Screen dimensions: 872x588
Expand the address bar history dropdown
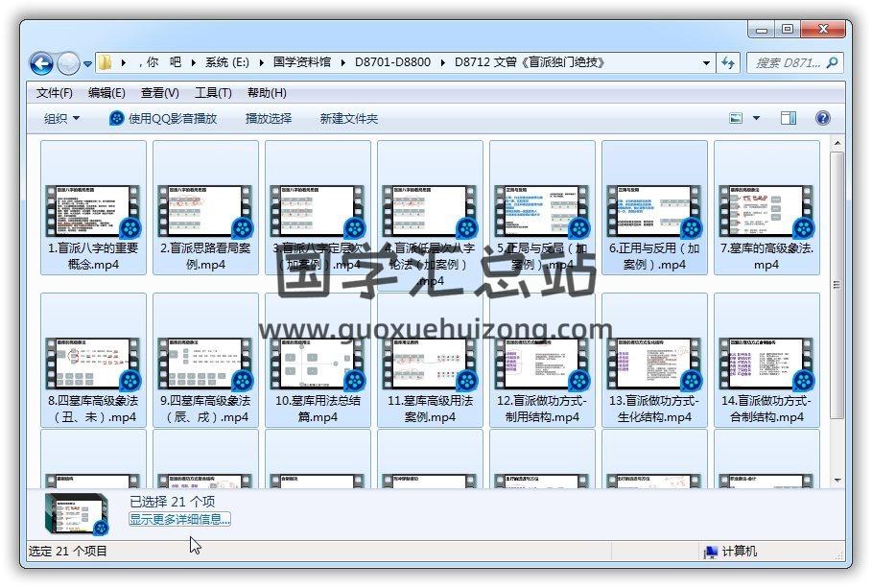click(x=706, y=63)
